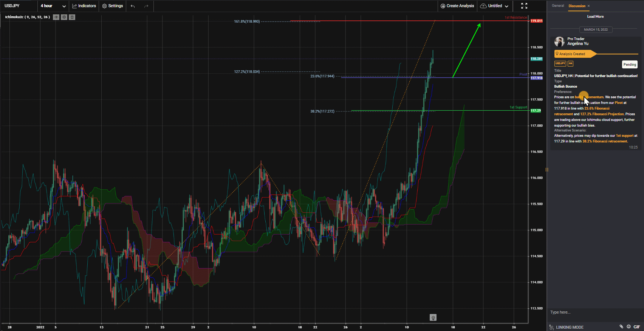Undo the last chart action
Viewport: 644px width, 331px height.
click(x=133, y=6)
